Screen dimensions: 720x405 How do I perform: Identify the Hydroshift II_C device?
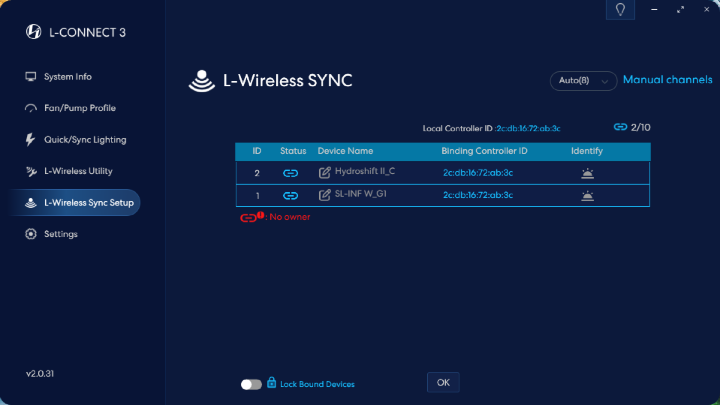(587, 172)
